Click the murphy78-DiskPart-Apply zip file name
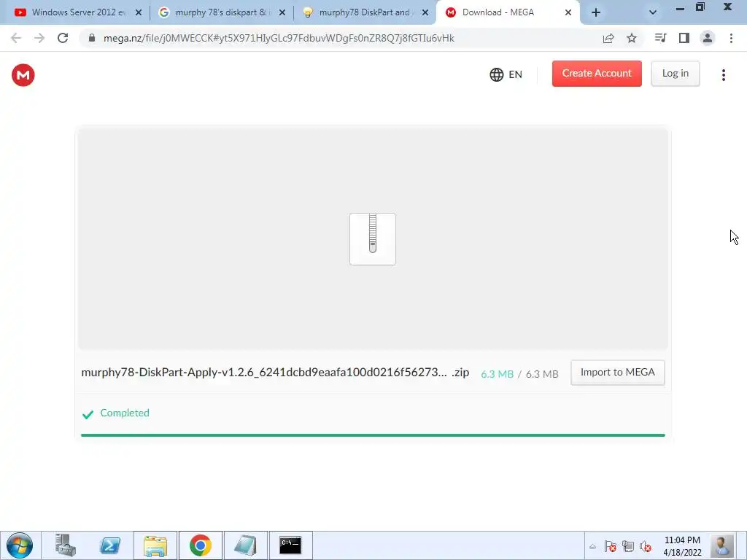This screenshot has height=560, width=747. pyautogui.click(x=275, y=373)
